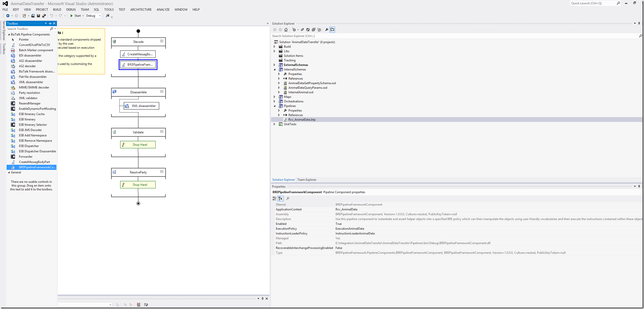
Task: Select CreateMessagBo... component in Decode stage
Action: [x=138, y=54]
